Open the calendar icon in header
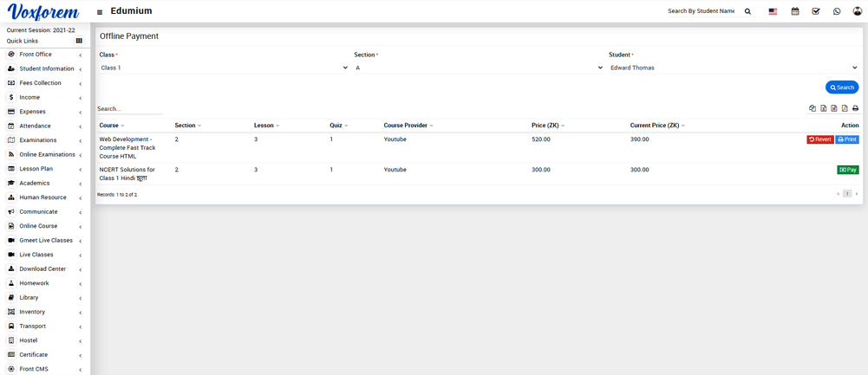Screen dimensions: 868x375 coord(794,12)
